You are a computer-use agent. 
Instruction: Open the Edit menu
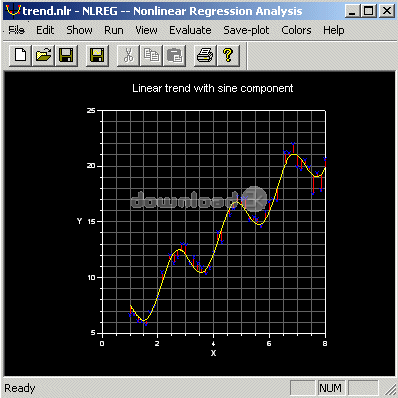45,30
